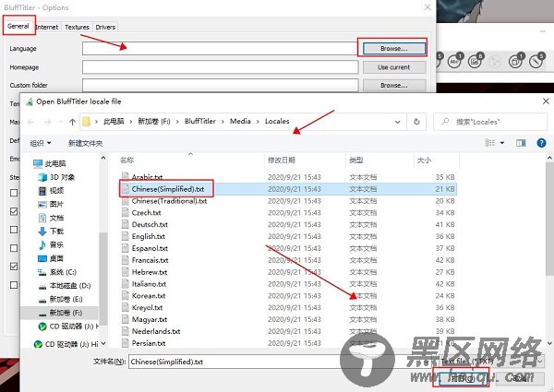
Task: Click the search Locales field
Action: (490, 122)
